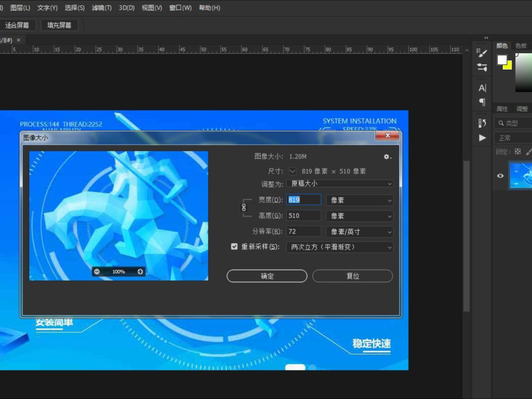Click the 确定 button to confirm
Screen dimensions: 532x399
click(267, 276)
